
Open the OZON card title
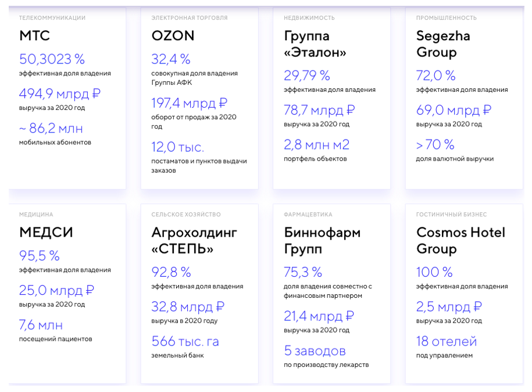pos(173,36)
